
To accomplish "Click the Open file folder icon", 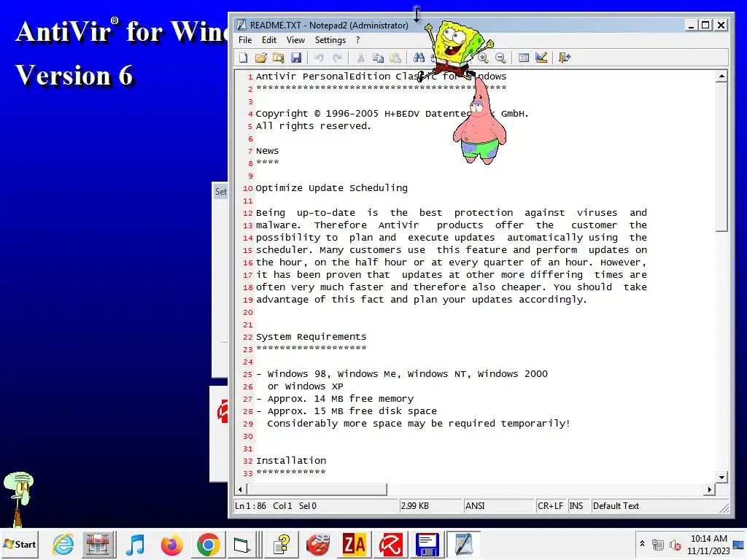I will pyautogui.click(x=260, y=58).
